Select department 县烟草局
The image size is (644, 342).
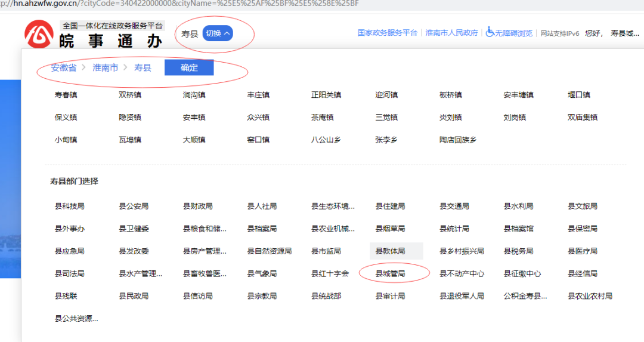390,229
